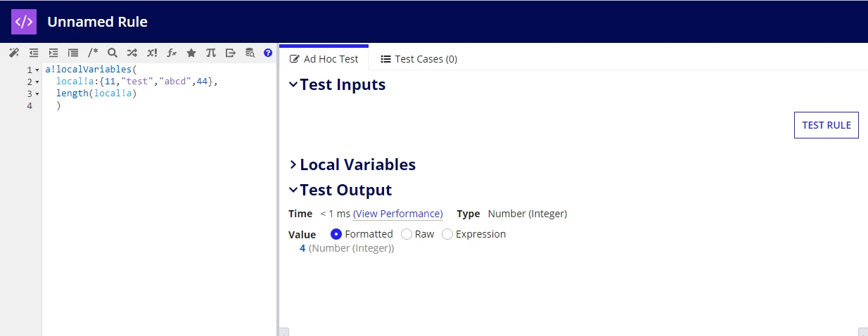Select the Expression value radio button
Image resolution: width=868 pixels, height=336 pixels.
coord(447,234)
